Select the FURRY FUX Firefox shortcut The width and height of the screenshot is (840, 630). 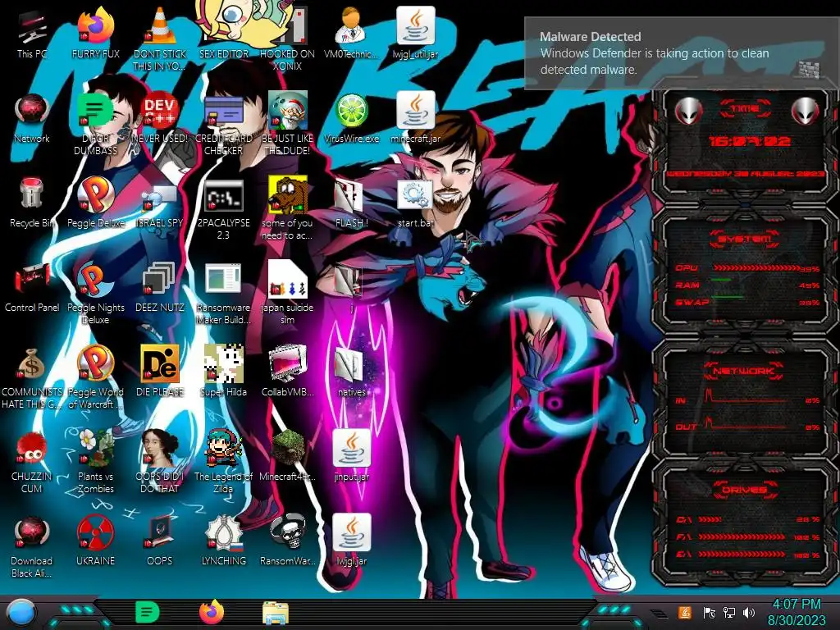tap(95, 34)
